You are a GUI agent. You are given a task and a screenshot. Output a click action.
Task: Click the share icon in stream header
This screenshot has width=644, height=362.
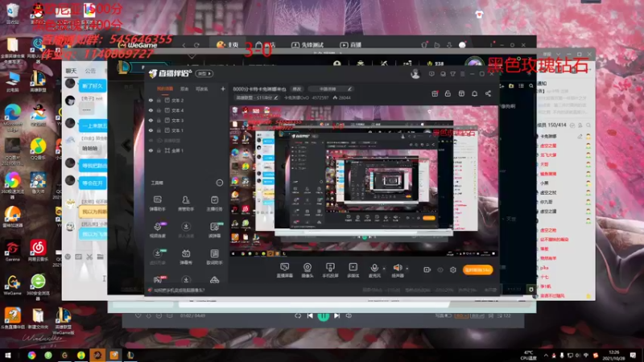488,93
